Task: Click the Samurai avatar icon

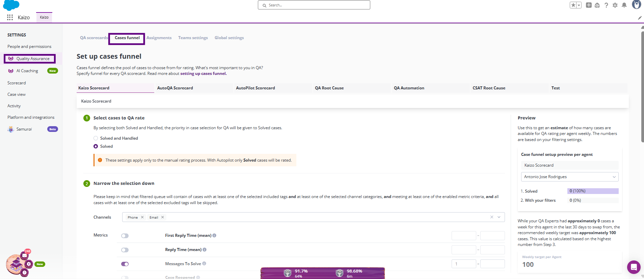Action: 11,129
